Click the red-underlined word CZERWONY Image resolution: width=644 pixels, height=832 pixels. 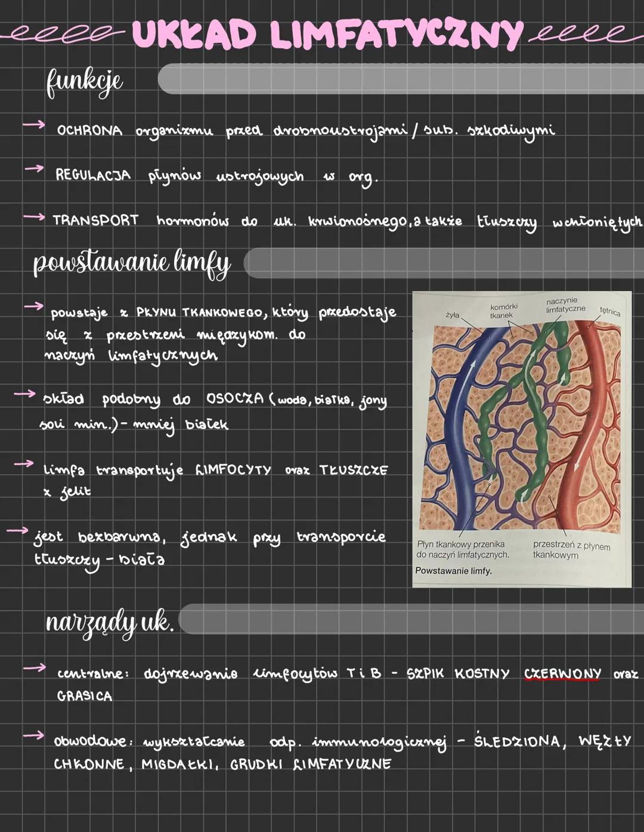point(562,674)
